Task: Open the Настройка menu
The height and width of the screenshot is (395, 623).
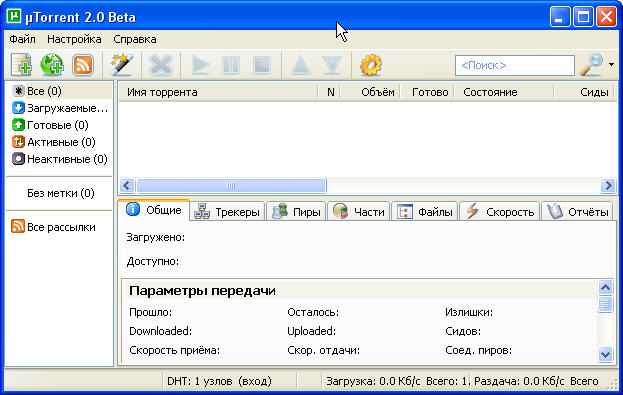Action: click(74, 39)
